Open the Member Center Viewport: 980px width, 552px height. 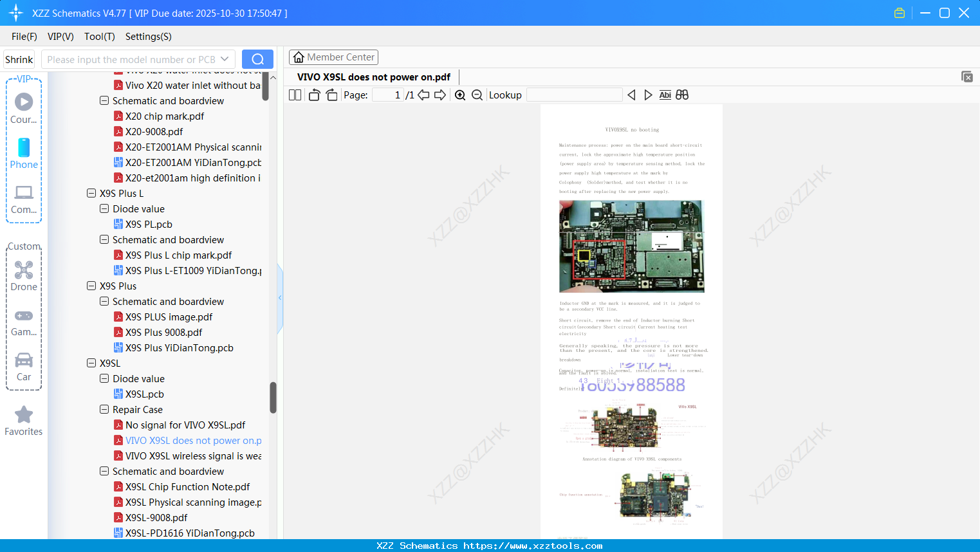pyautogui.click(x=333, y=57)
